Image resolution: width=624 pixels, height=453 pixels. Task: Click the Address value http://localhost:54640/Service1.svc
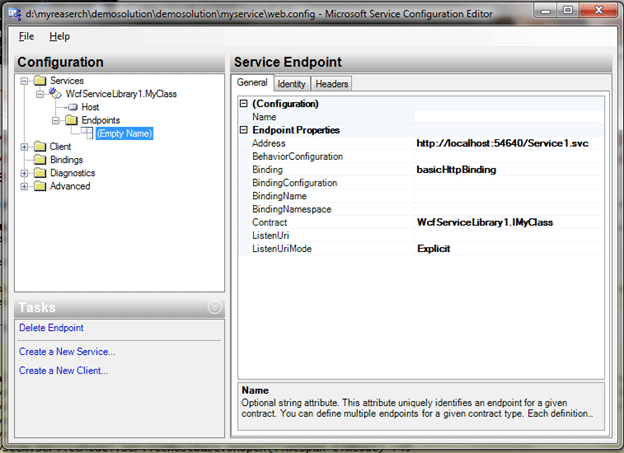point(509,143)
